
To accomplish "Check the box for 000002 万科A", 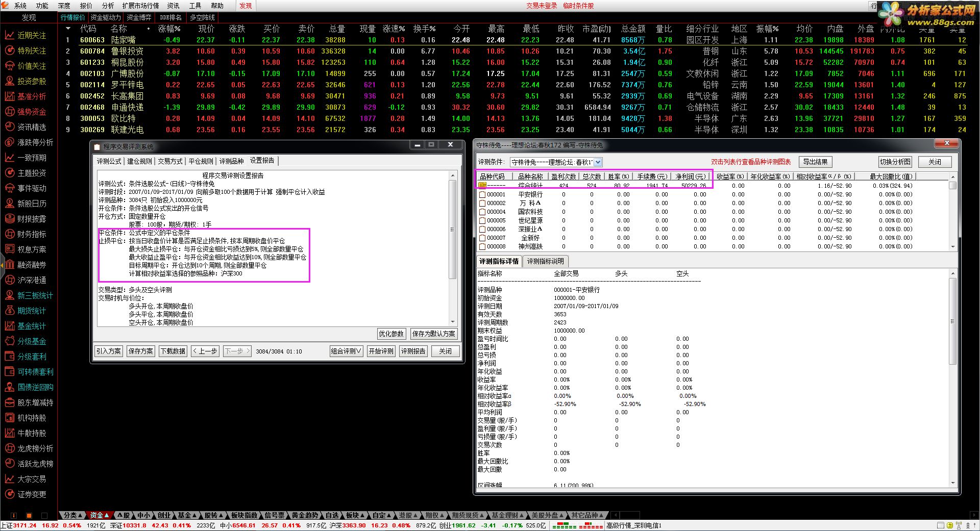I will point(482,203).
